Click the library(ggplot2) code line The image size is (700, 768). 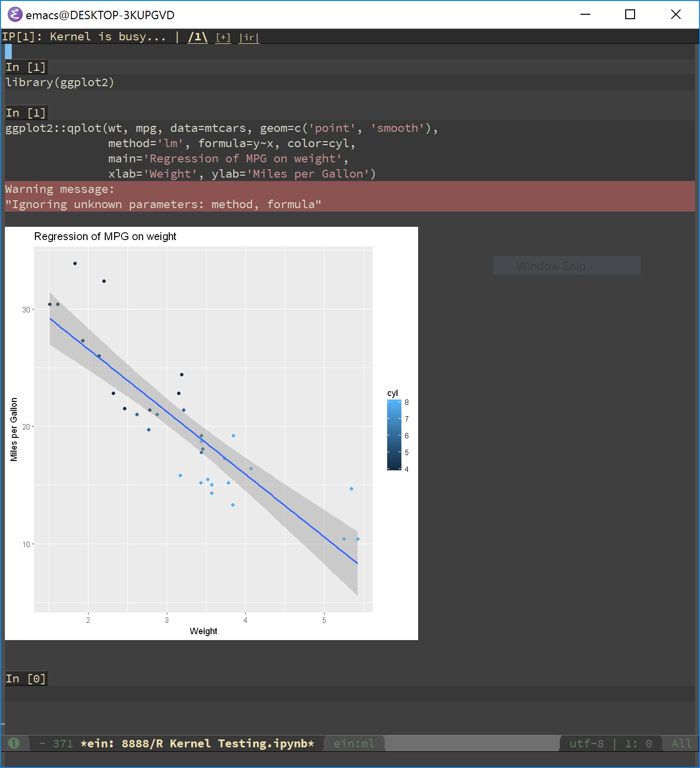(x=60, y=82)
